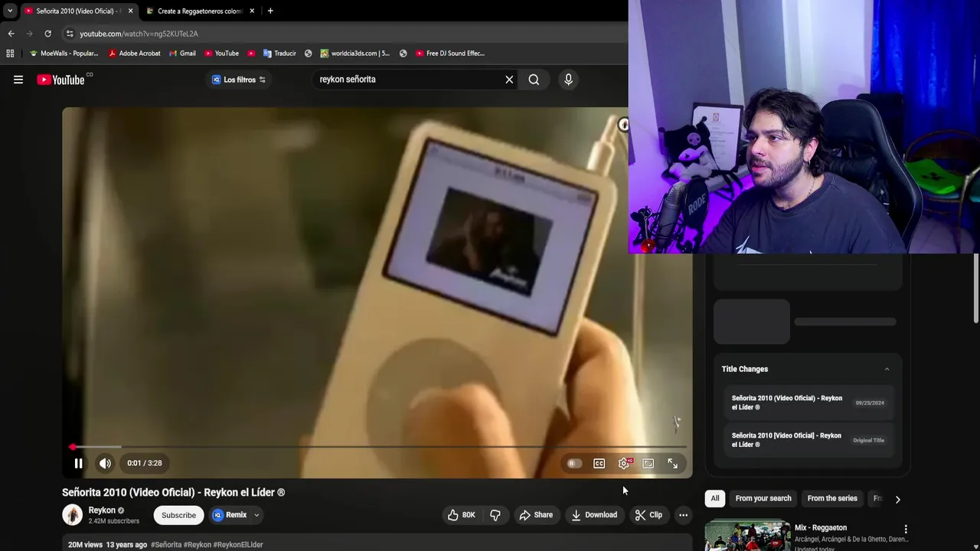This screenshot has width=980, height=551.
Task: Show more chips with right arrow
Action: [x=897, y=499]
